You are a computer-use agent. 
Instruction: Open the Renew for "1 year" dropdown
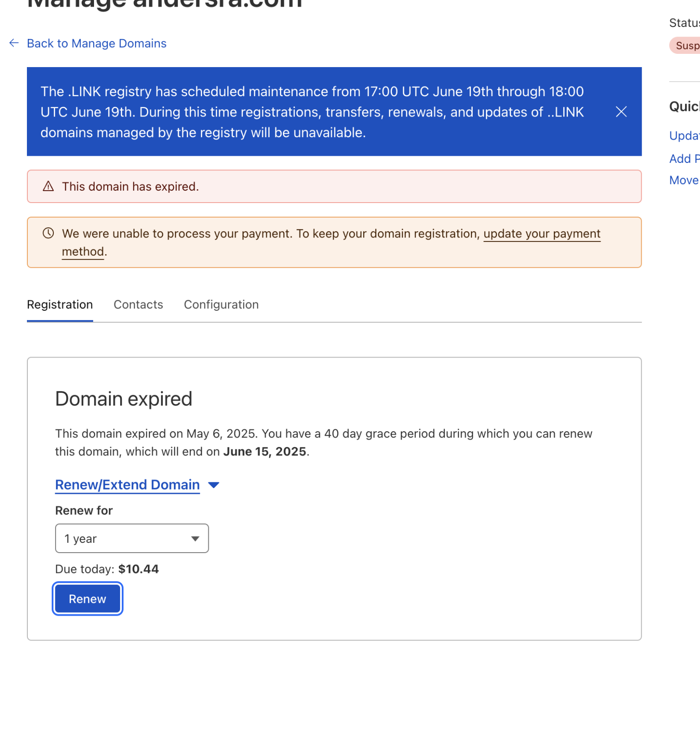132,538
